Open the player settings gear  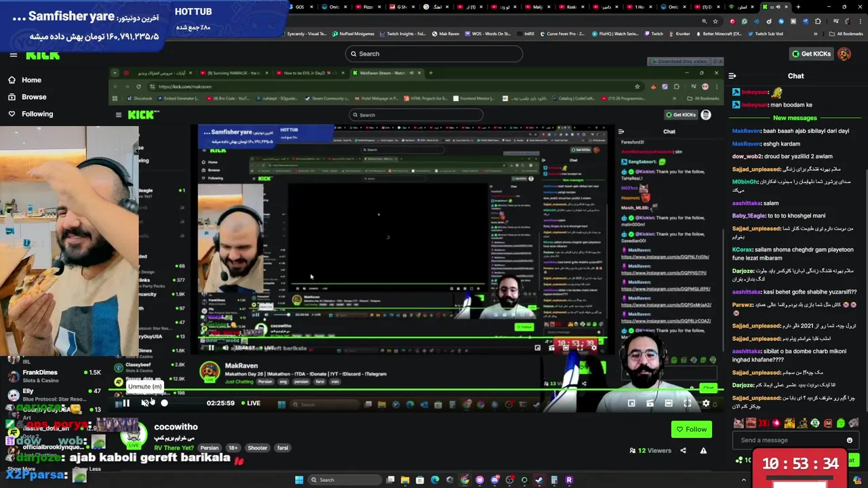click(x=706, y=403)
